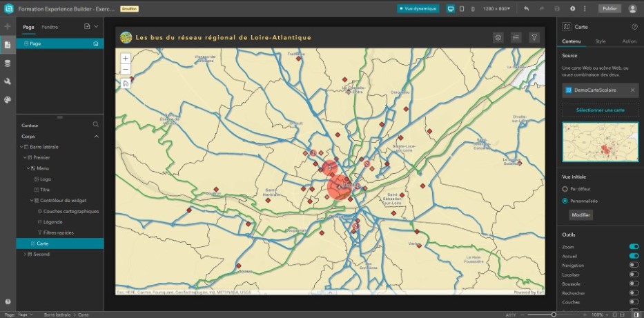The image size is (644, 318).
Task: Click the Experience Builder home logo
Action: point(8,8)
